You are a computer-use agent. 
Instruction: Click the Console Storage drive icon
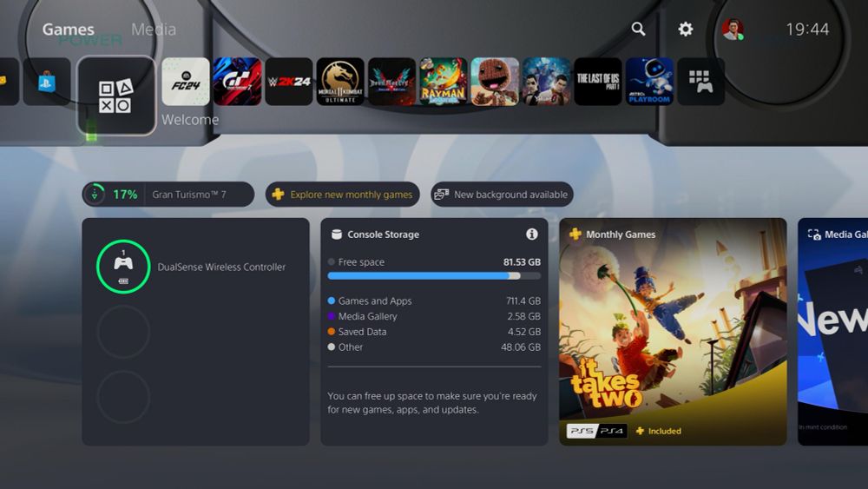coord(336,235)
